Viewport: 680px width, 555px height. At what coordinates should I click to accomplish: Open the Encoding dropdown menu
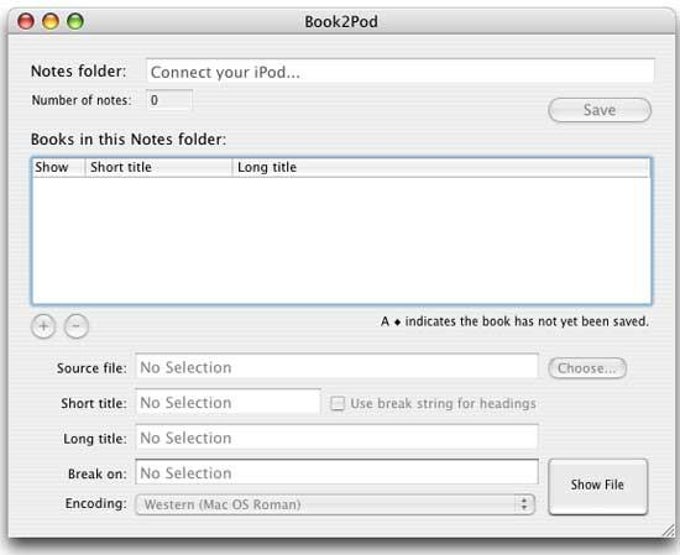[x=335, y=504]
